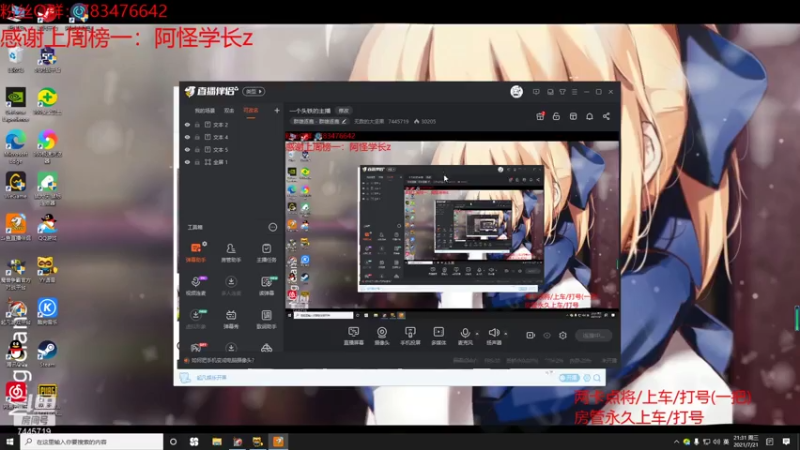
Task: Click the blue toggle in white bar
Action: tap(568, 378)
